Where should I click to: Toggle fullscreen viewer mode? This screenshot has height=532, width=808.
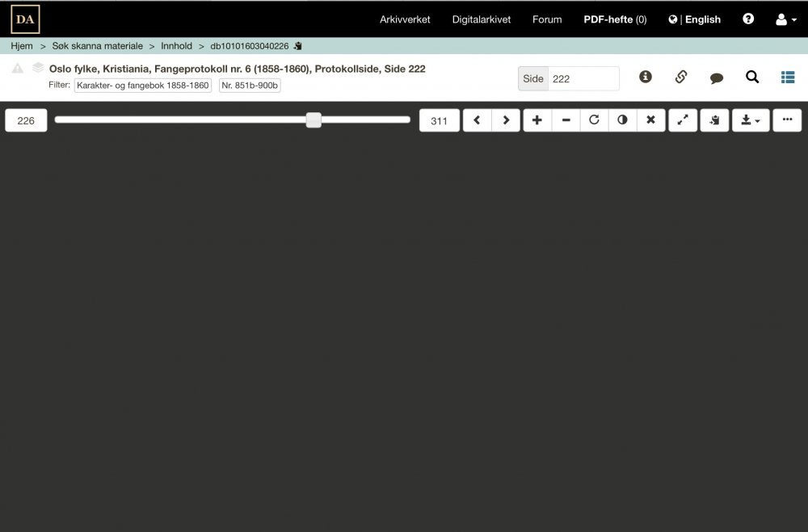tap(683, 120)
